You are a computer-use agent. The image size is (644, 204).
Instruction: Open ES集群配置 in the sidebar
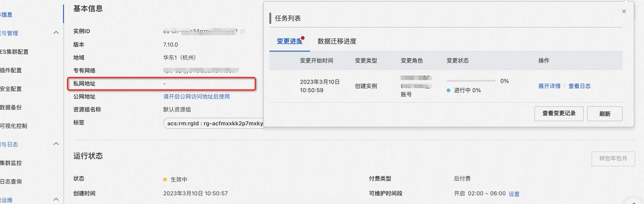point(14,52)
